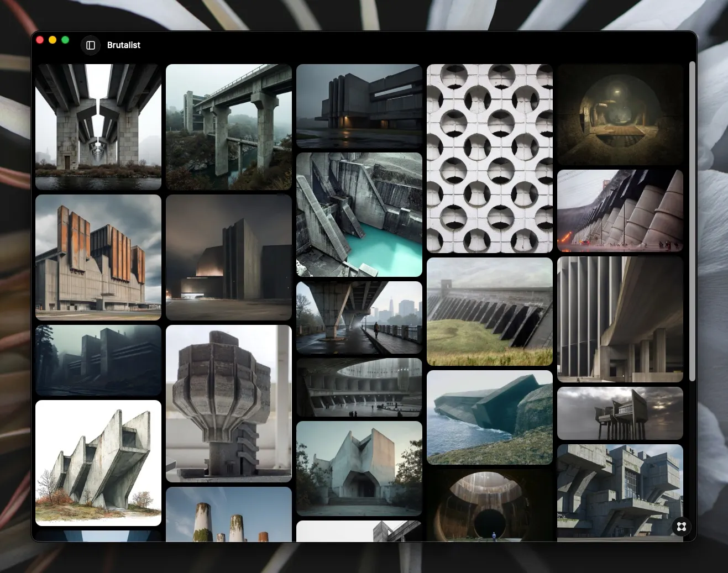The image size is (728, 573).
Task: Toggle the sidebar panel icon
Action: 91,45
